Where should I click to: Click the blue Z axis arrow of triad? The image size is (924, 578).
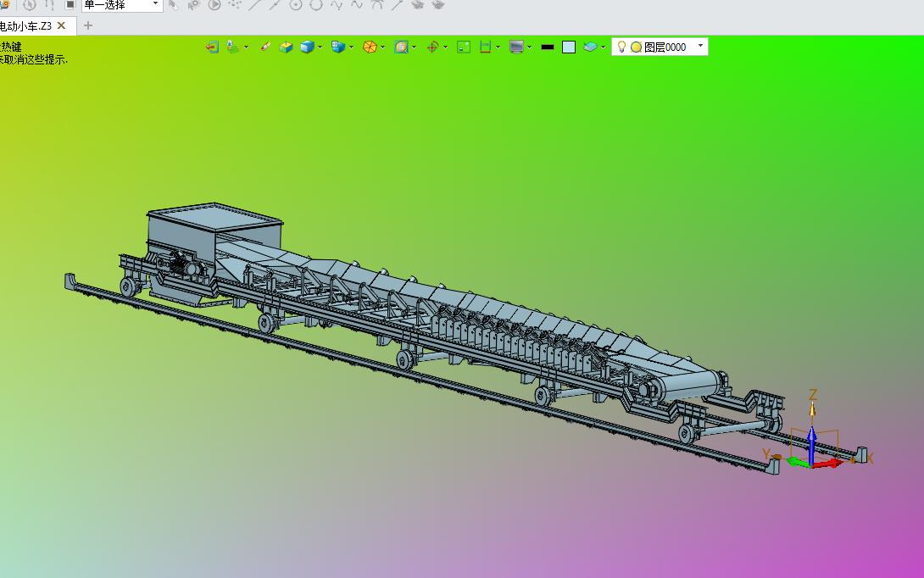pyautogui.click(x=812, y=445)
